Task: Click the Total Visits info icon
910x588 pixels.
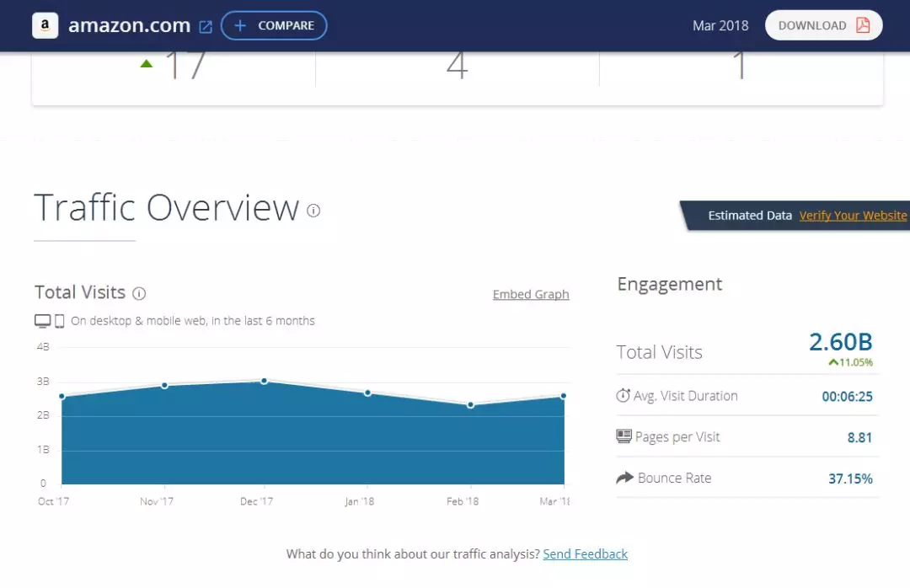Action: (139, 293)
